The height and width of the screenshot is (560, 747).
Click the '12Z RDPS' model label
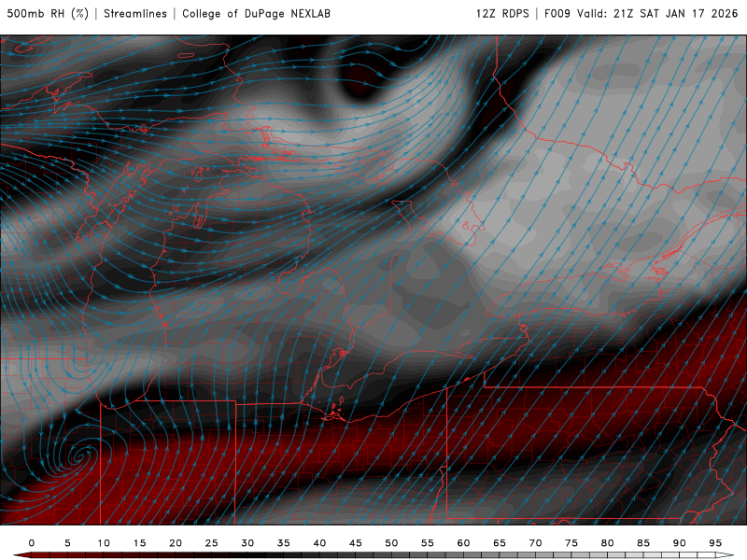click(502, 14)
